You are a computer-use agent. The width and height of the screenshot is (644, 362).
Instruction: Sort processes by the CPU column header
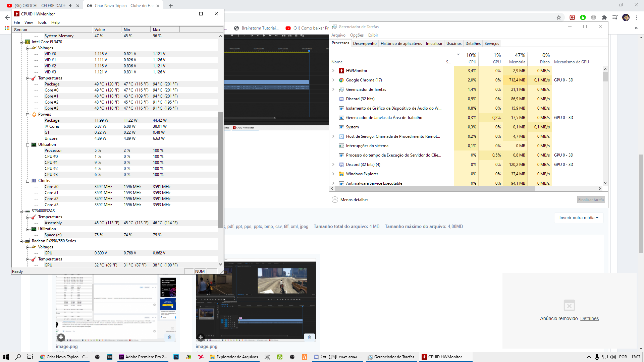pos(466,58)
